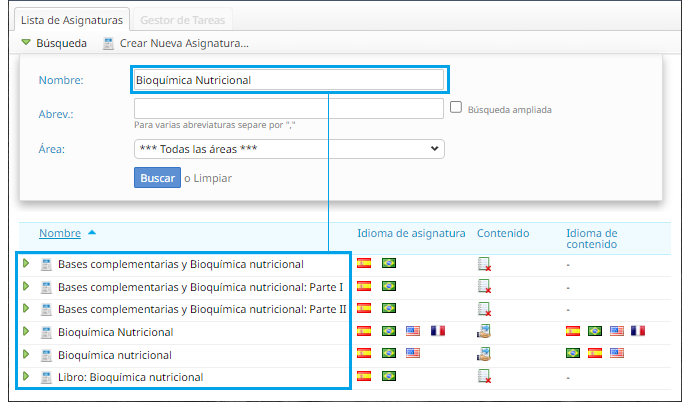Image resolution: width=683 pixels, height=402 pixels.
Task: Open Bases complementarias y Bioquímica nutricional name
Action: click(181, 264)
